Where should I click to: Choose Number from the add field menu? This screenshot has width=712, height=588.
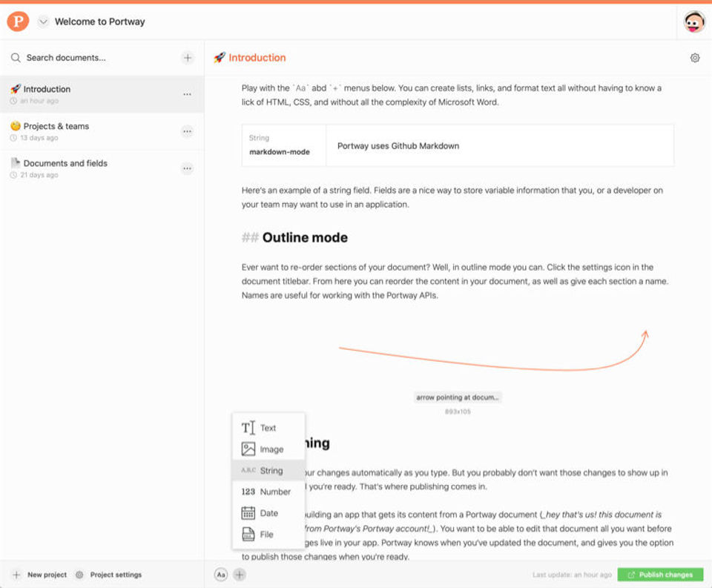tap(268, 492)
